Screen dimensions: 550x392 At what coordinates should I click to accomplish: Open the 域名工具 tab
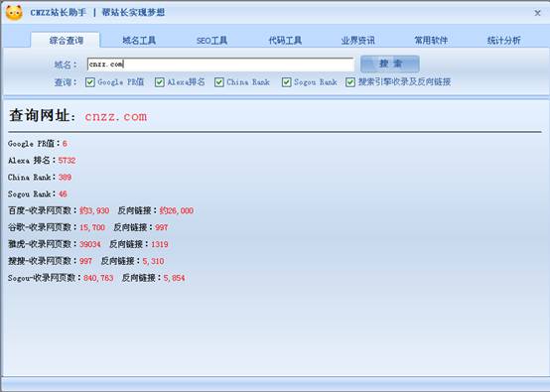[139, 41]
